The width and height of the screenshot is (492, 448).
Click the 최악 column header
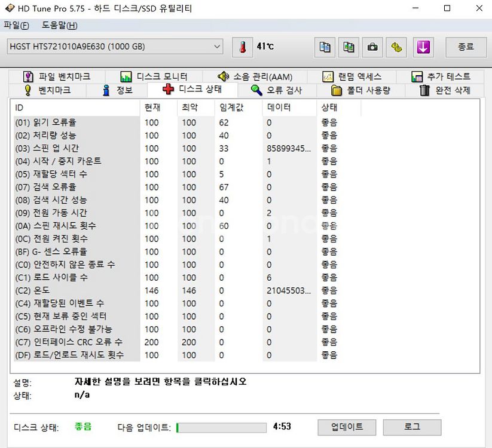[x=196, y=108]
